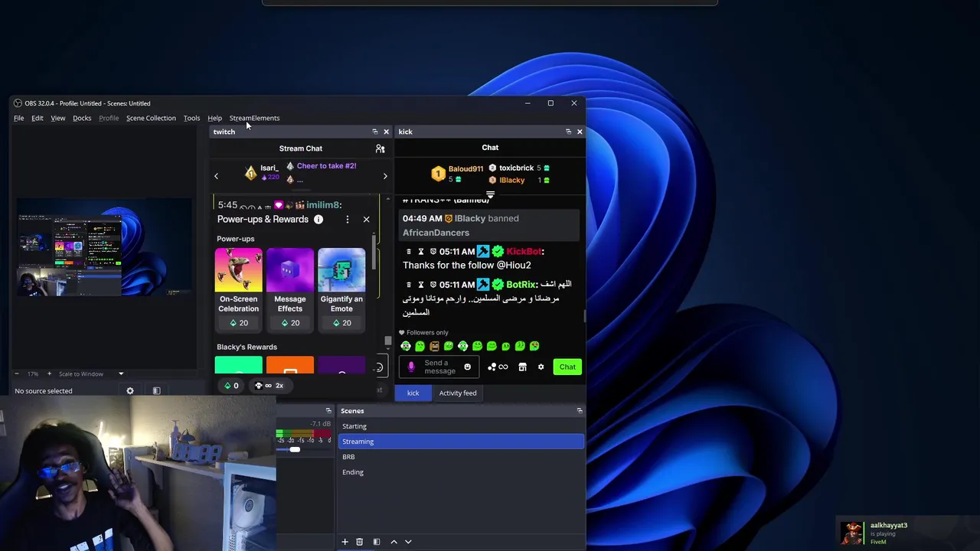The width and height of the screenshot is (980, 551).
Task: Zoom out the preview with minus icon
Action: [17, 373]
